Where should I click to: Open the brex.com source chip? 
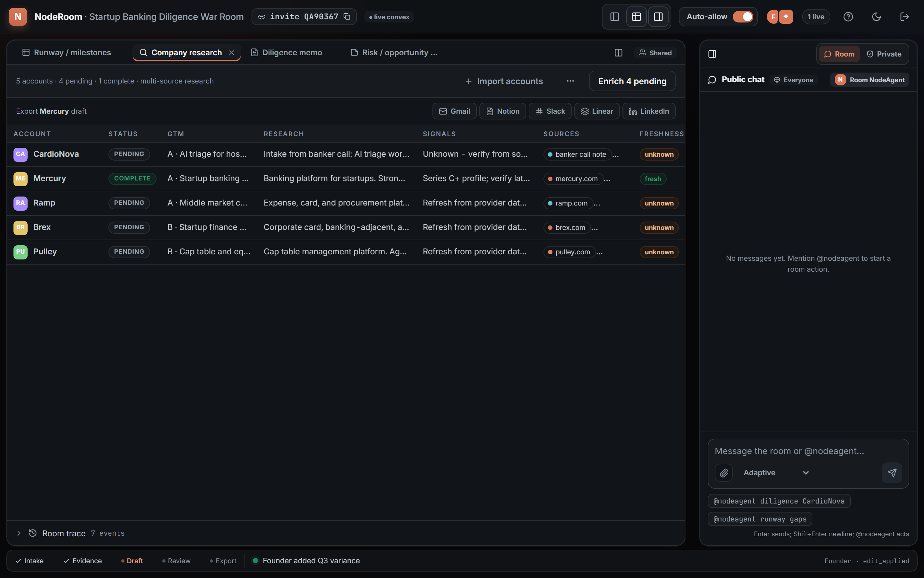pyautogui.click(x=567, y=228)
